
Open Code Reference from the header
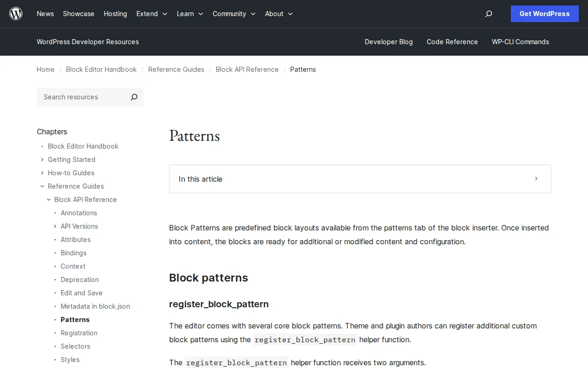tap(452, 42)
